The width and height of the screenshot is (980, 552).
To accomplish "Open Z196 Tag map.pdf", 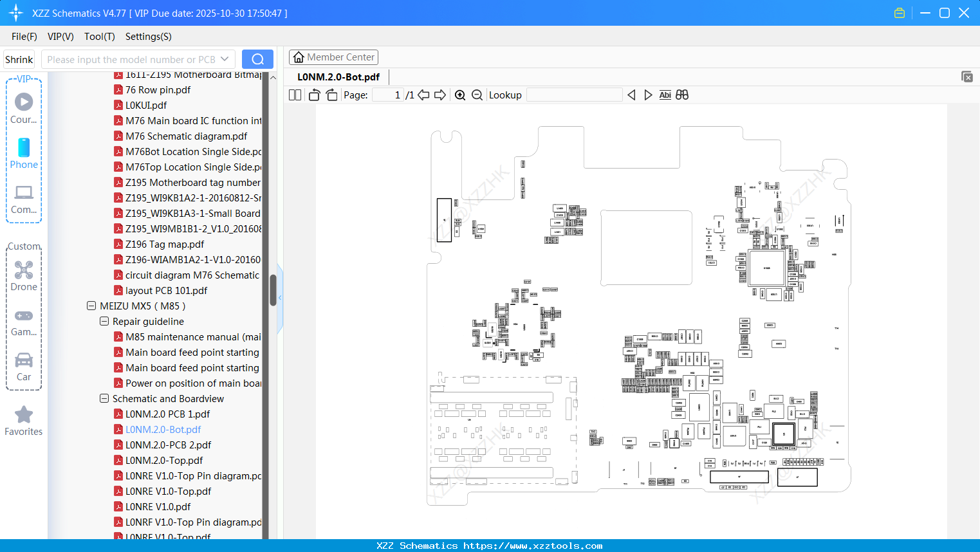I will coord(165,244).
